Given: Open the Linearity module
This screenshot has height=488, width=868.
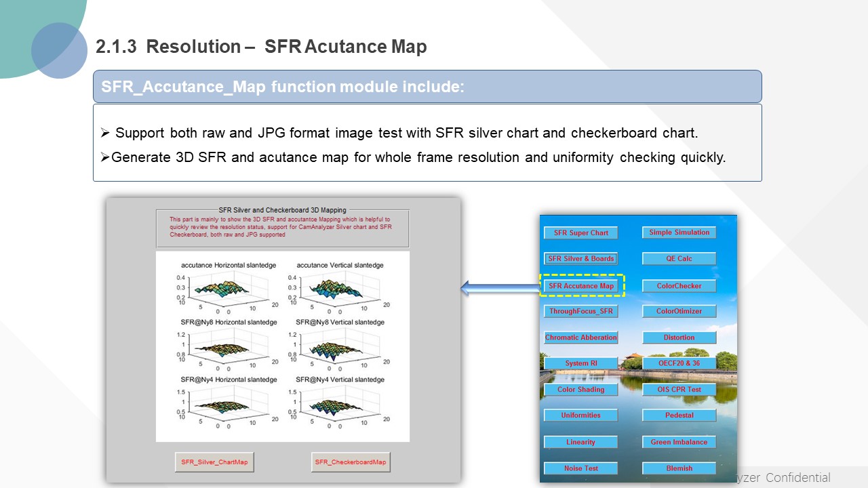Looking at the screenshot, I should (581, 442).
